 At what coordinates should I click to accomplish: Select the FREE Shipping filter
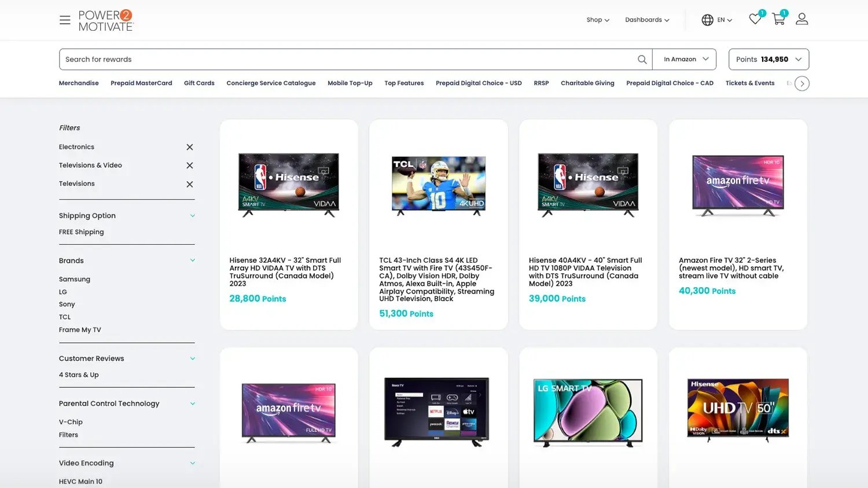(x=82, y=232)
